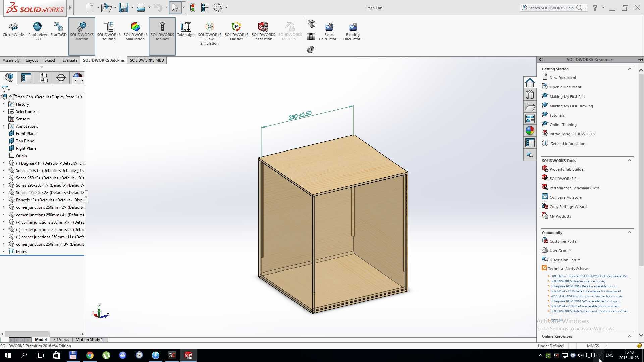Screen dimensions: 644x362
Task: Show the DimXpertManager tab
Action: click(61, 78)
